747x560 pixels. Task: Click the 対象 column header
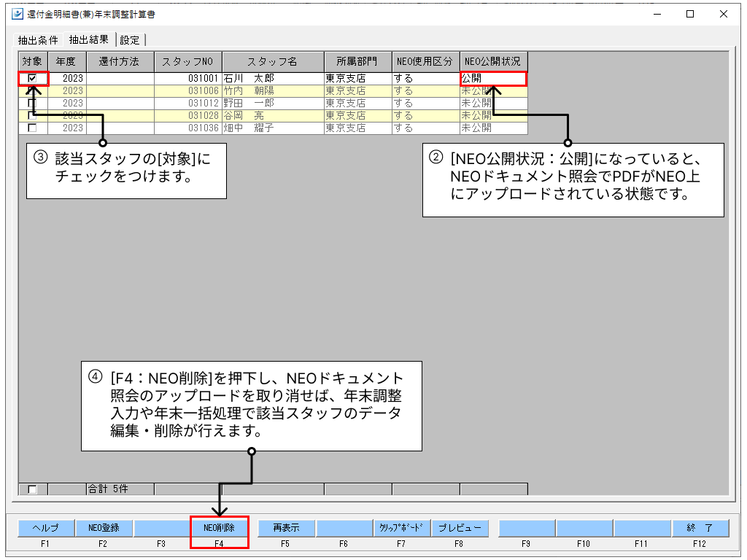coord(33,62)
